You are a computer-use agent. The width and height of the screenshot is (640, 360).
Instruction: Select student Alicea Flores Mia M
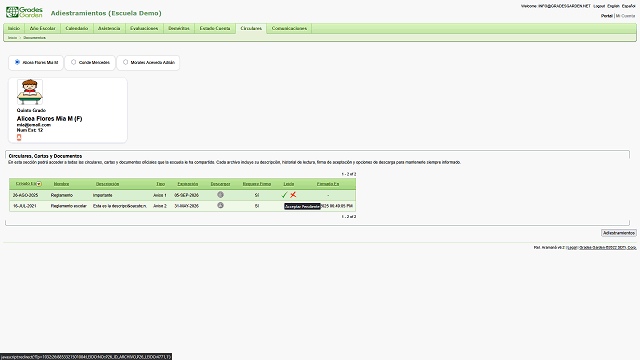point(17,62)
